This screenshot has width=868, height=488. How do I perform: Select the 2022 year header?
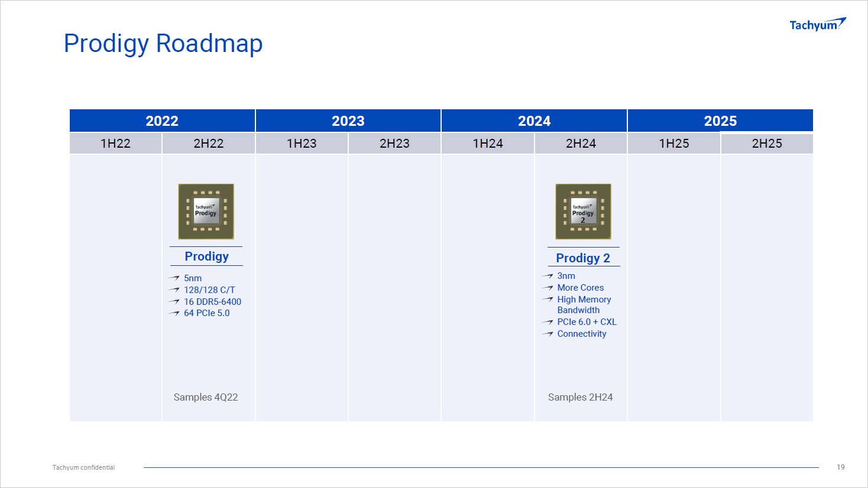pos(162,121)
